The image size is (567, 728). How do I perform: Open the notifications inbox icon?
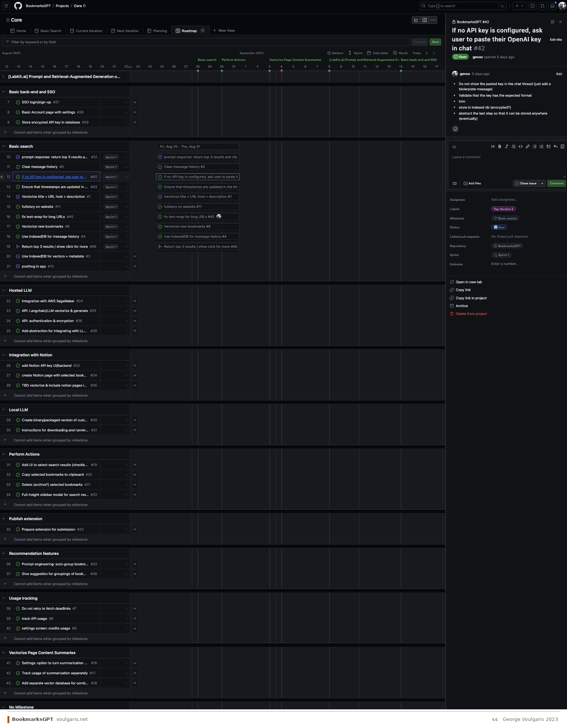pyautogui.click(x=552, y=6)
